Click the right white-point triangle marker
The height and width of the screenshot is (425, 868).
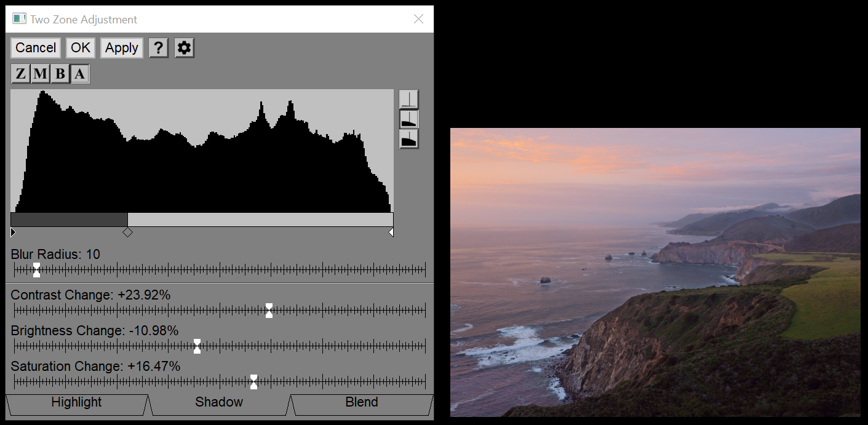click(x=391, y=232)
